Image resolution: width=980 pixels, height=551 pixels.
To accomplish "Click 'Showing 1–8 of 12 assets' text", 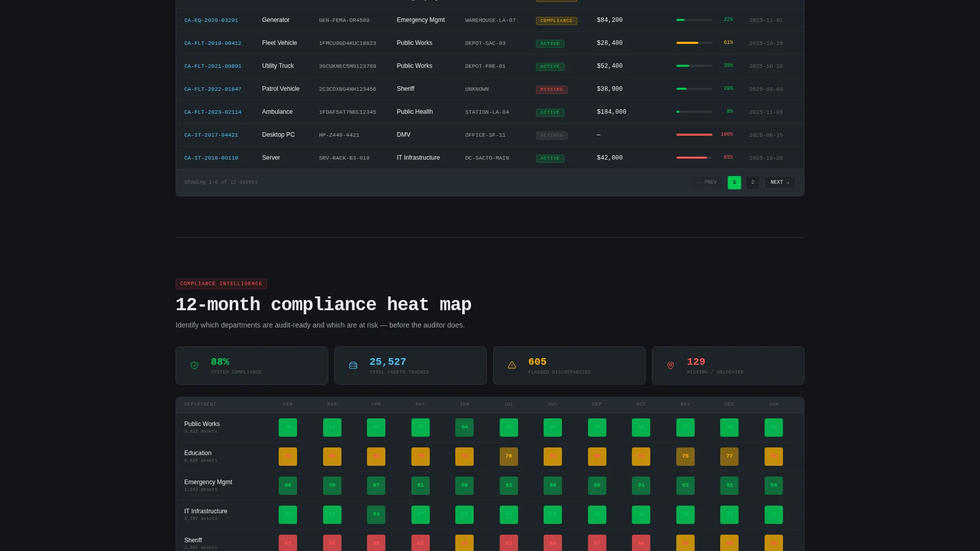I will 221,183.
